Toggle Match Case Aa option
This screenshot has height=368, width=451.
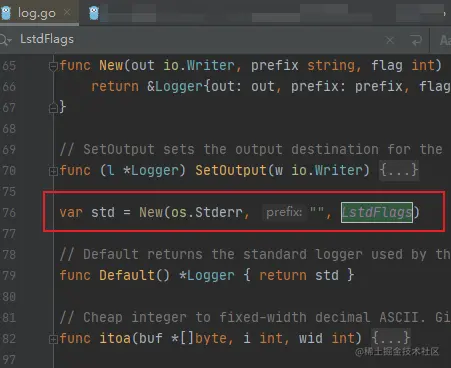click(x=445, y=41)
